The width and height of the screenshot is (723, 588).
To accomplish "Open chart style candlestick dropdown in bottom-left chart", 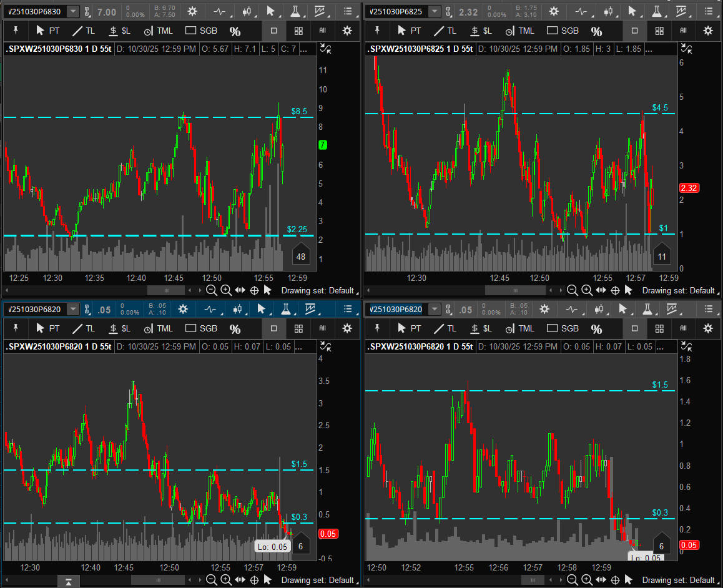I will tap(238, 309).
